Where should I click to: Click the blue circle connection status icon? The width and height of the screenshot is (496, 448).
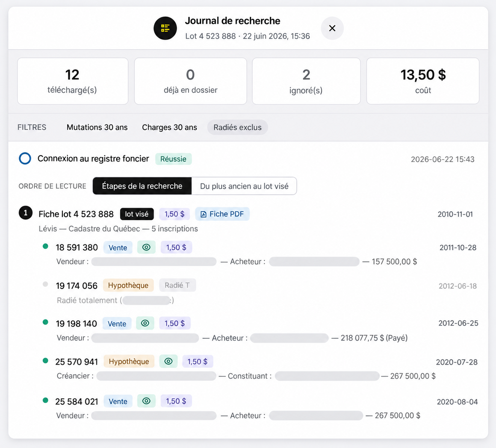[25, 159]
